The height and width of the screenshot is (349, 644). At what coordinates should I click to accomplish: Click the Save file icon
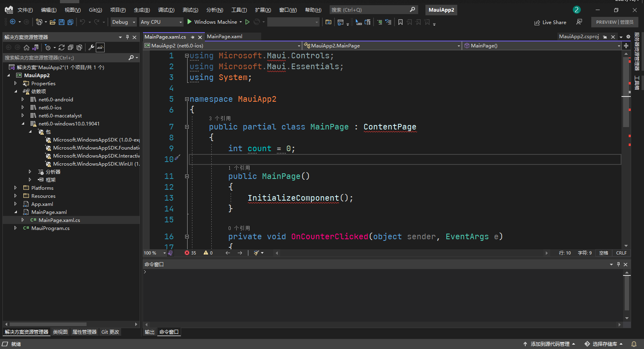62,22
